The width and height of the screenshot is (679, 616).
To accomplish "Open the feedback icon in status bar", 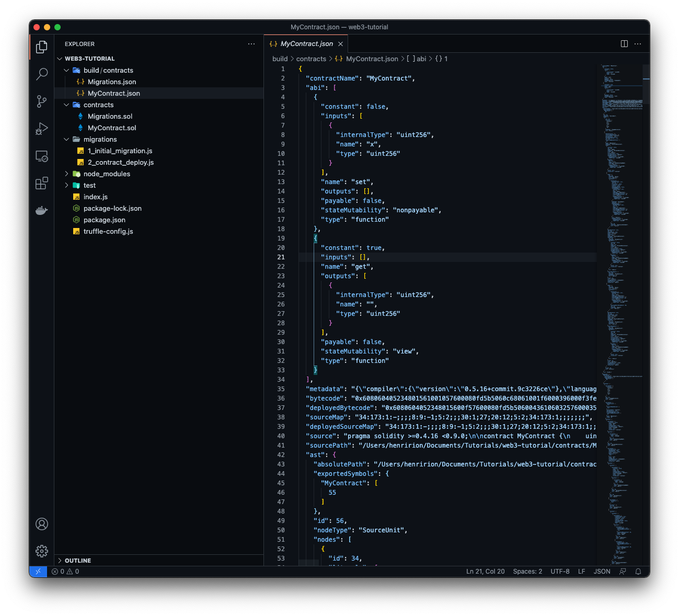I will click(623, 572).
